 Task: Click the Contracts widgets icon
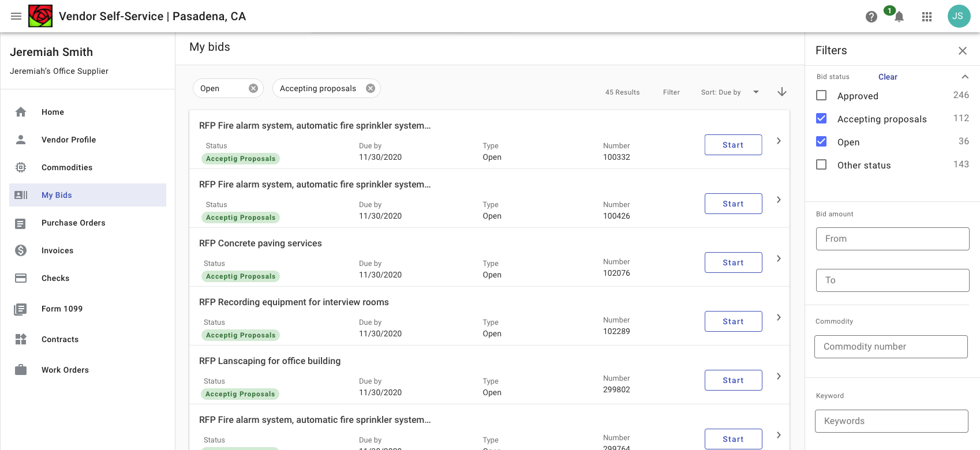[x=21, y=339]
